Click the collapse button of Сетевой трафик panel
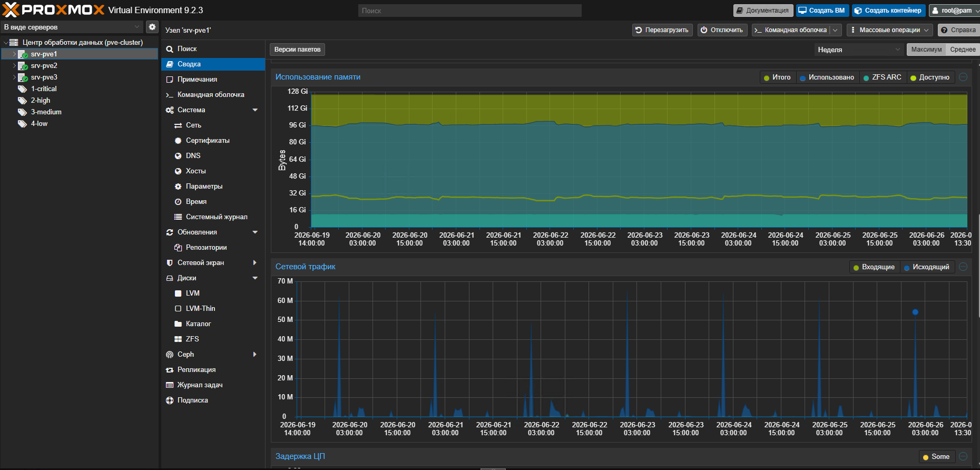 pyautogui.click(x=963, y=267)
